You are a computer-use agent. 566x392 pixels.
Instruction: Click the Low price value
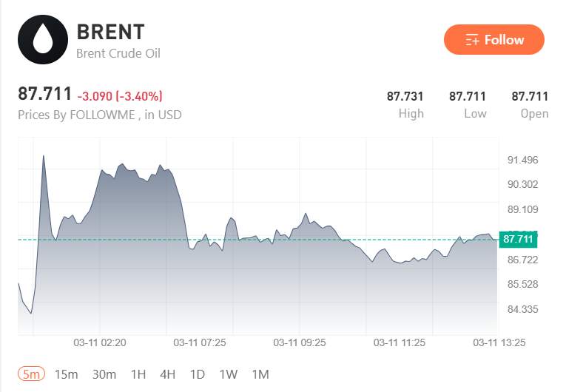coord(468,96)
